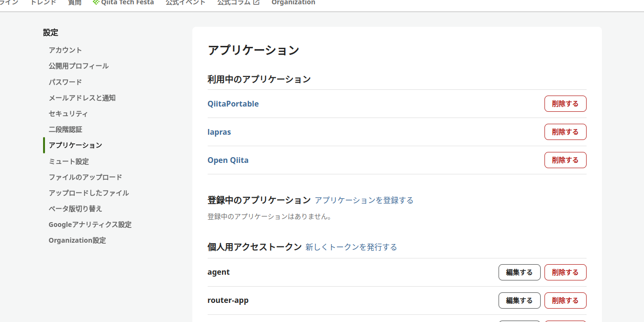Open the lapras application link
The width and height of the screenshot is (644, 322).
point(219,132)
